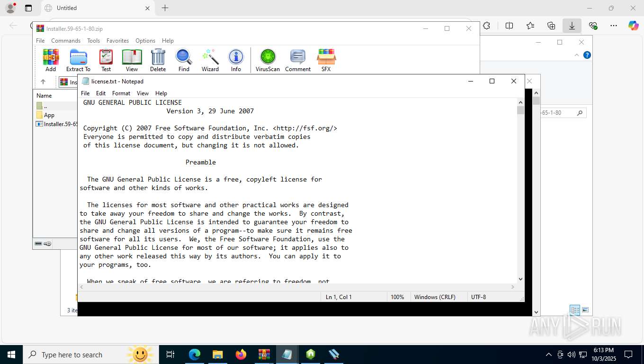644x364 pixels.
Task: Open Firefox from the taskbar
Action: coord(241,355)
